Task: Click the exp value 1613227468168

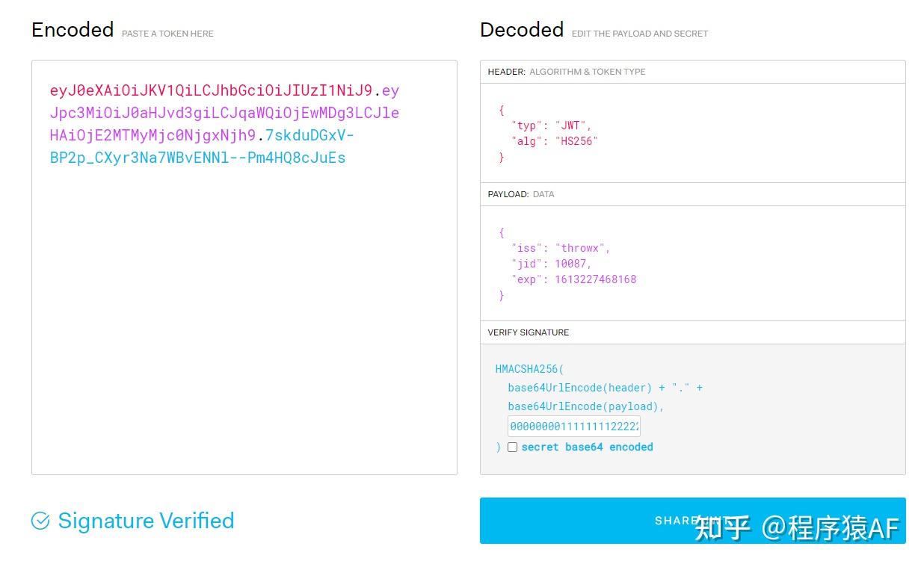Action: point(595,279)
